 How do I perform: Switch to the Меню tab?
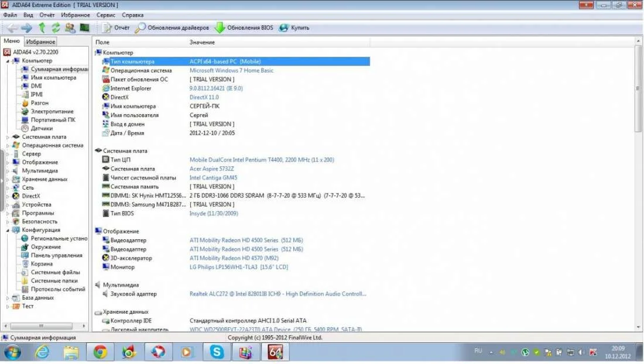click(x=12, y=41)
